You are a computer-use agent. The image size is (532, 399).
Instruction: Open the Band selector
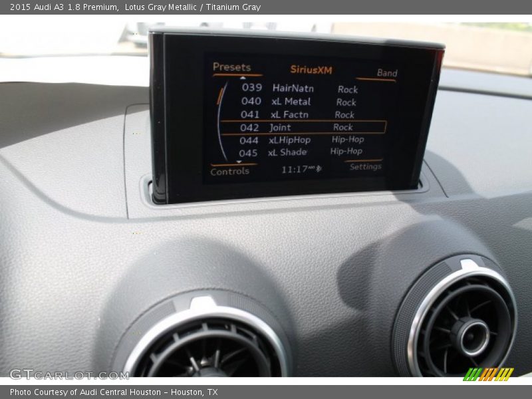pos(388,72)
